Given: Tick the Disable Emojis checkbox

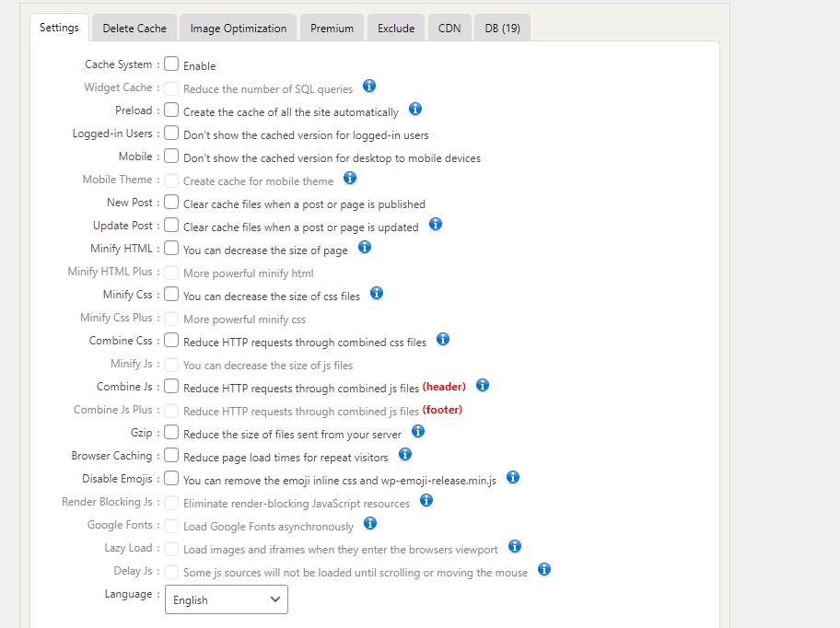Looking at the screenshot, I should click(x=171, y=478).
